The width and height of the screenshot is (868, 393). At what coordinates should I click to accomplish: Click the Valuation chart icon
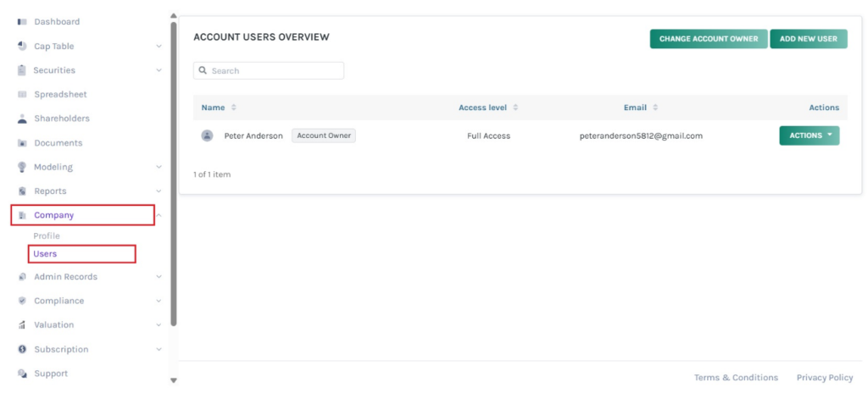pyautogui.click(x=22, y=325)
